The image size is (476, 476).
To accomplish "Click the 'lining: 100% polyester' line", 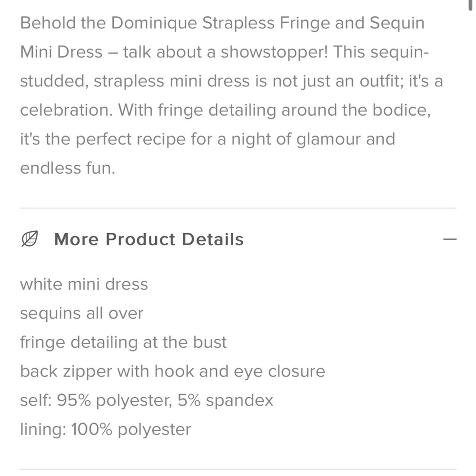I will tap(105, 429).
